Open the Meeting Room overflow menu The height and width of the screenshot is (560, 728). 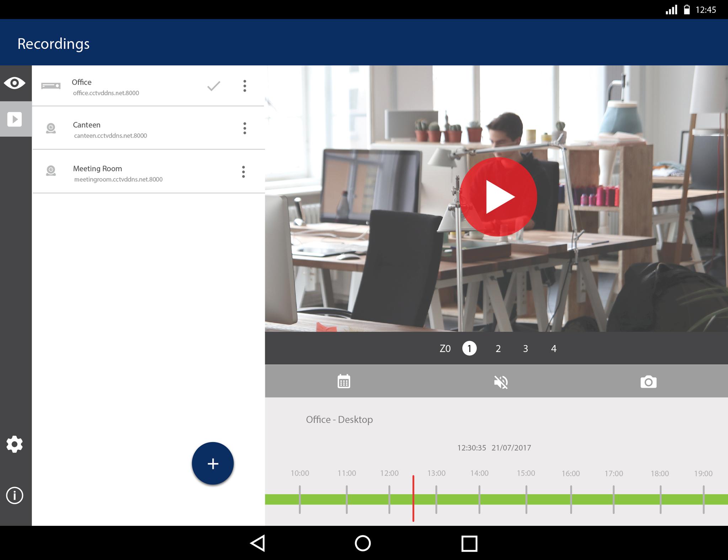click(x=243, y=172)
